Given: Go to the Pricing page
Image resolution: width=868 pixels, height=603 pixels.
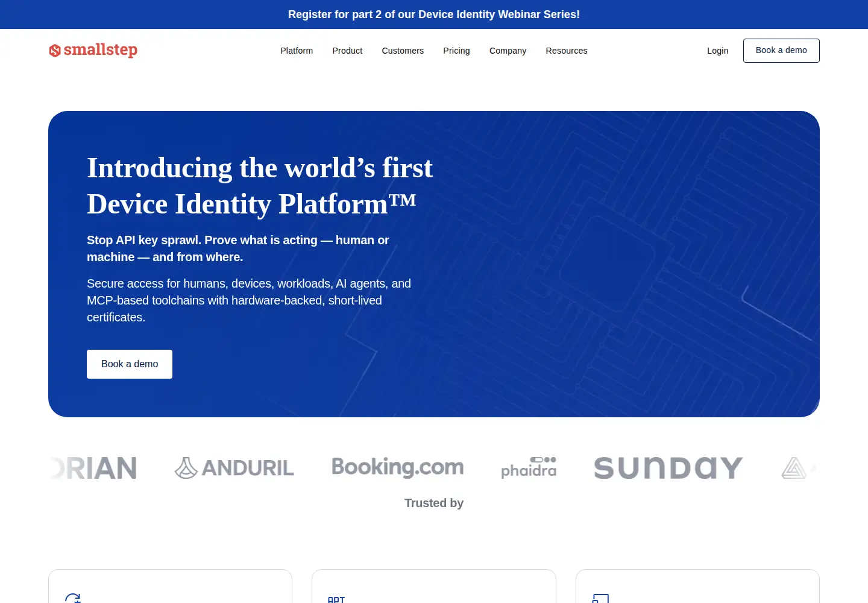Looking at the screenshot, I should [x=456, y=51].
